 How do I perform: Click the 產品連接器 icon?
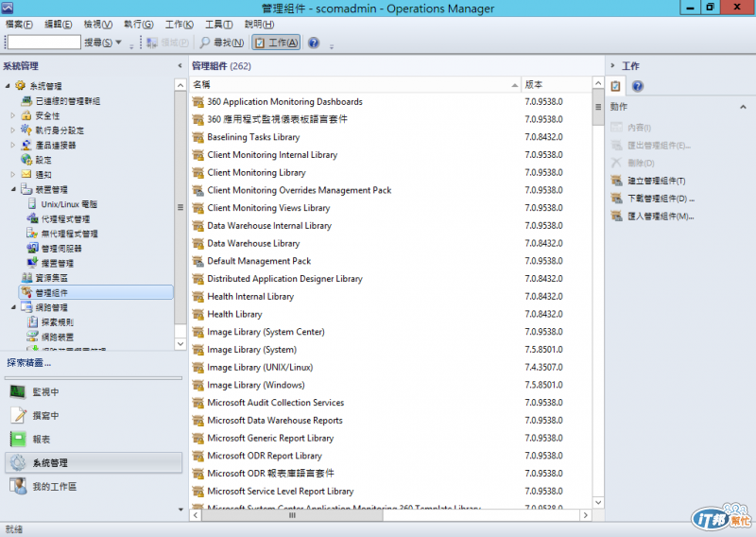(x=26, y=146)
